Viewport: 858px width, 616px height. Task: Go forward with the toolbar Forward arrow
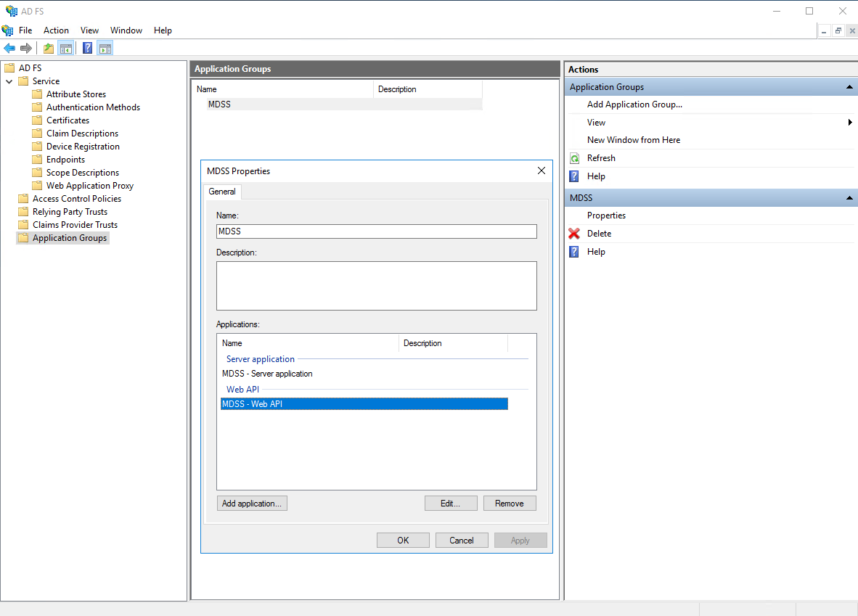pos(25,48)
